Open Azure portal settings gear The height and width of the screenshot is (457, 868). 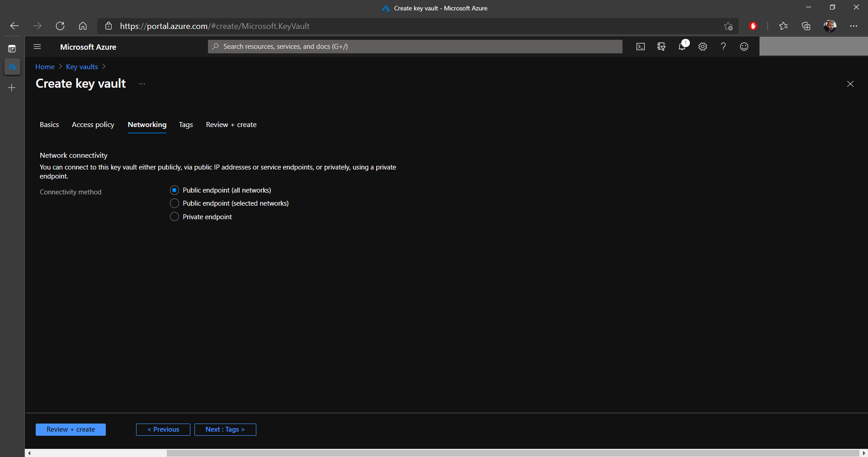[703, 47]
